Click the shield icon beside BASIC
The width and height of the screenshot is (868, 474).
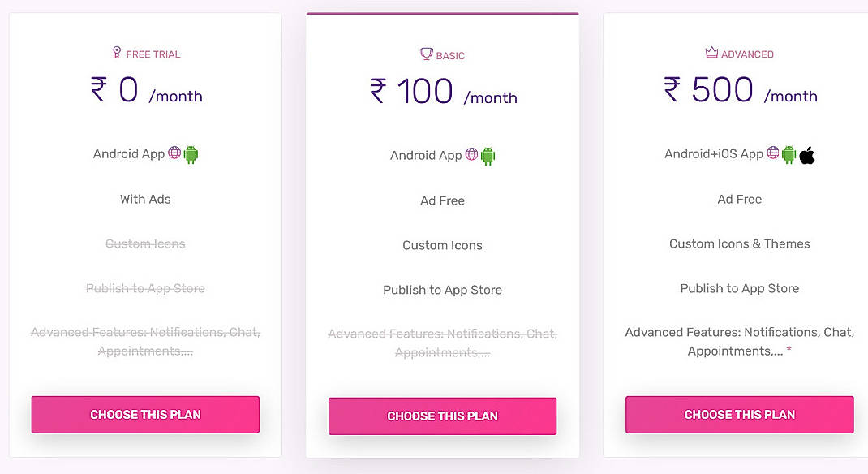coord(426,54)
